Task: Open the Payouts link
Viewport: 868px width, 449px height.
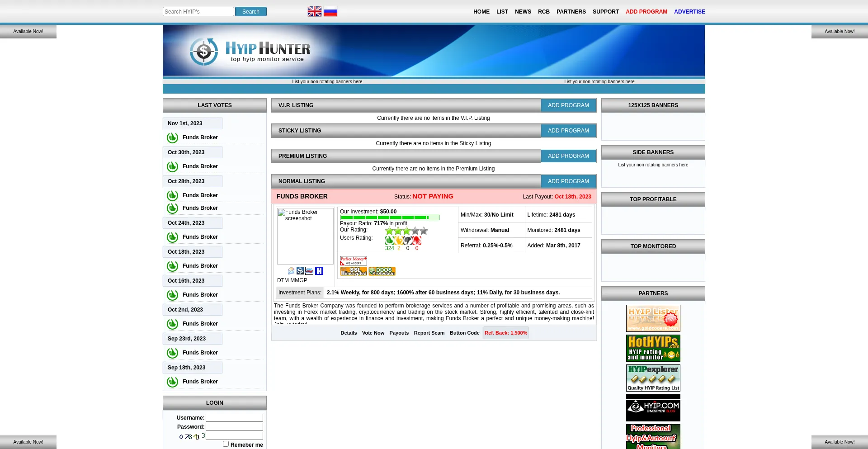Action: [x=399, y=333]
